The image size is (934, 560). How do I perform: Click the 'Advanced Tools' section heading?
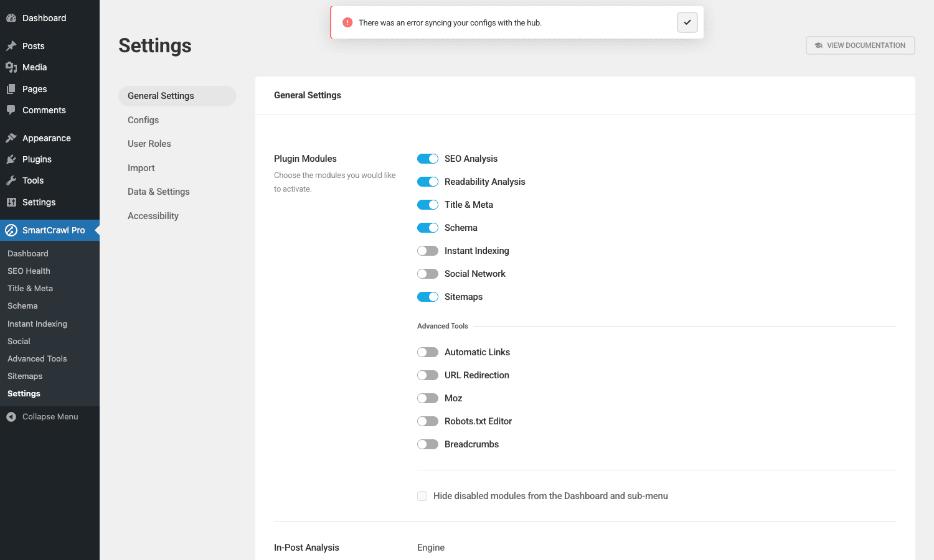[x=443, y=326]
